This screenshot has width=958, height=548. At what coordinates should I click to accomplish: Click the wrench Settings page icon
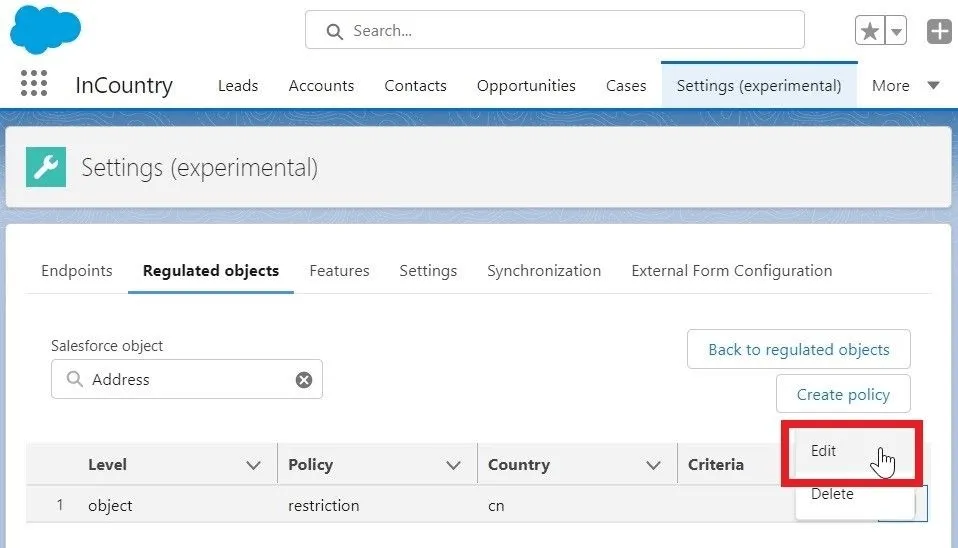coord(46,167)
